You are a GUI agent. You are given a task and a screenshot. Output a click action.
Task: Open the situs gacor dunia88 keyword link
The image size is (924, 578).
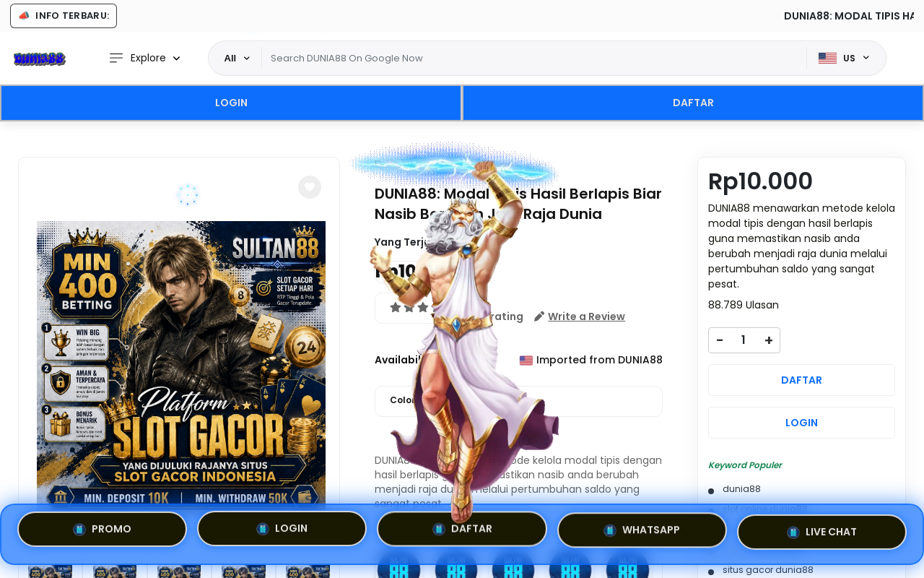pos(768,570)
